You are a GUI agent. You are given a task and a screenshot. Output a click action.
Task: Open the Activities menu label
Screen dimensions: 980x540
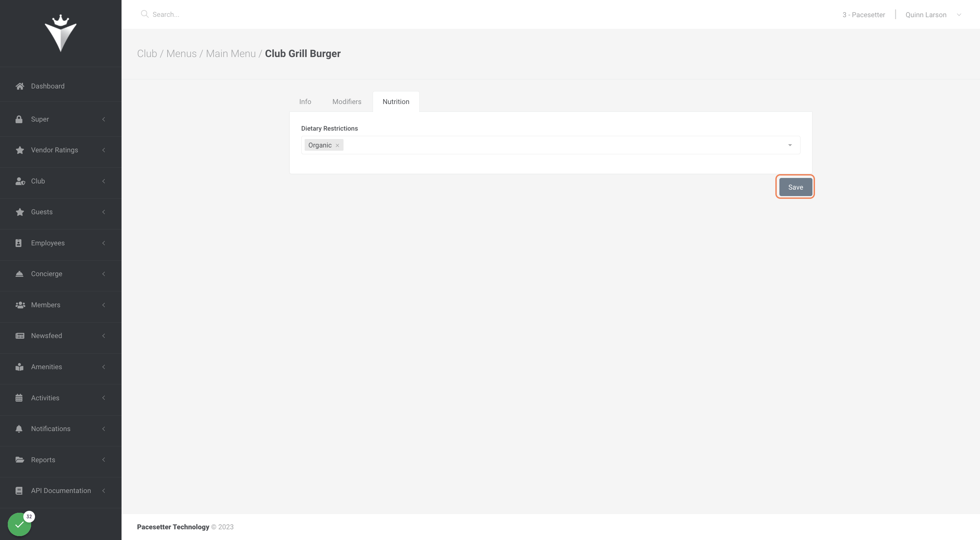pyautogui.click(x=45, y=398)
